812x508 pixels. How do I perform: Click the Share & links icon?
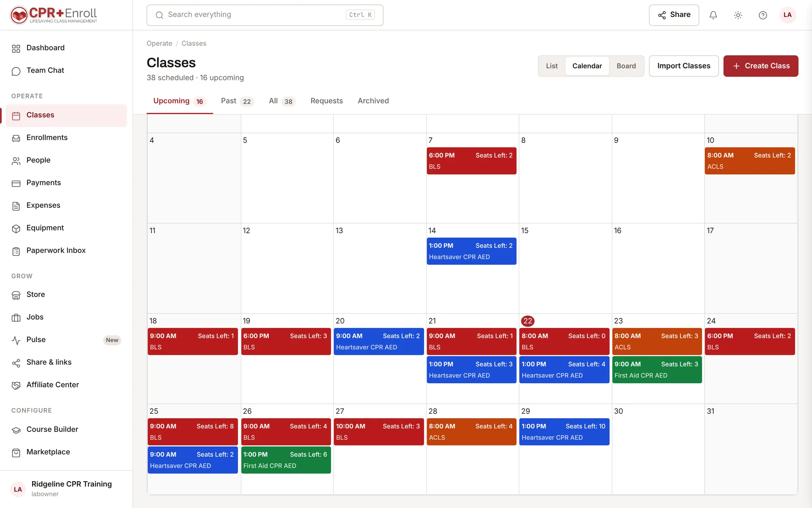pos(16,363)
